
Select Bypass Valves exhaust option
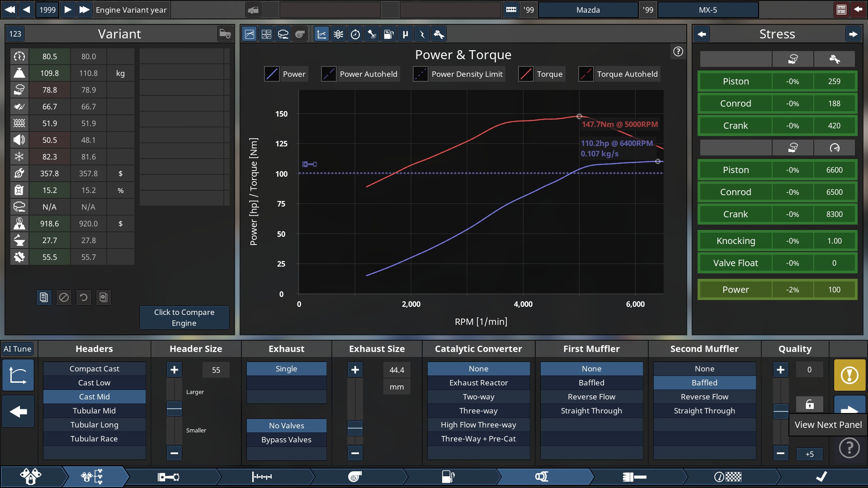(x=286, y=440)
